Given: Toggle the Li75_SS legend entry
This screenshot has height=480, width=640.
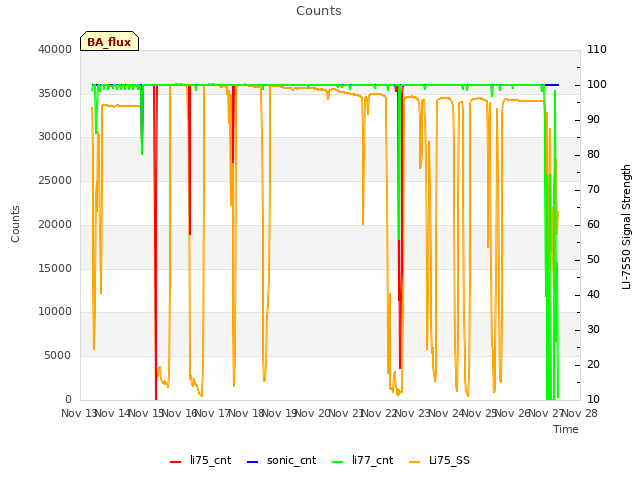Looking at the screenshot, I should tap(439, 460).
